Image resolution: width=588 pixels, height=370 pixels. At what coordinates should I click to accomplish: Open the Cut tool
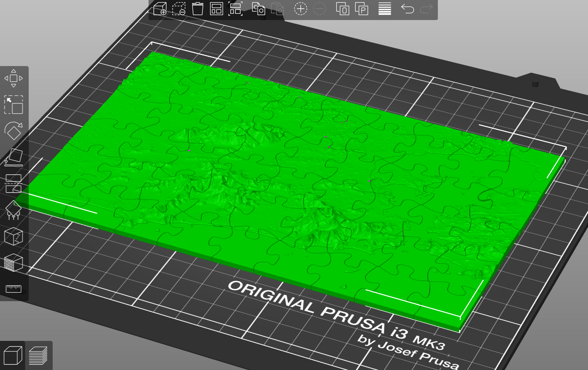coord(13,184)
